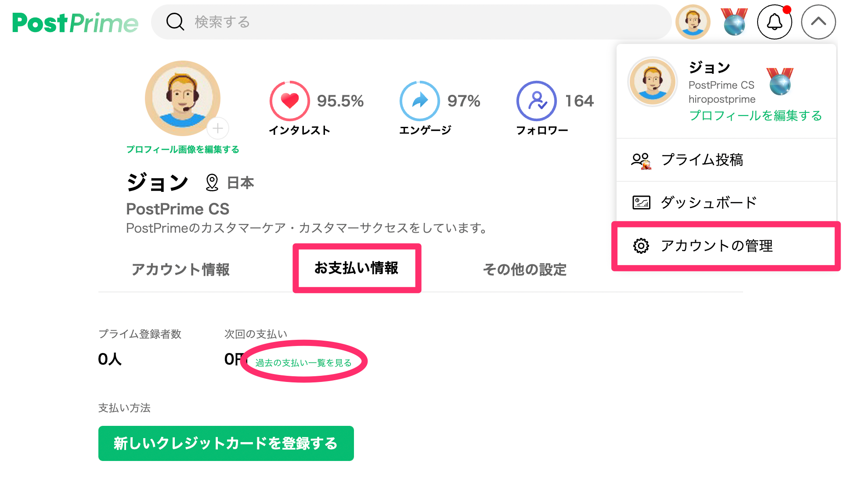Viewport: 859px width, 504px height.
Task: Click the heart Interest icon
Action: pos(290,101)
